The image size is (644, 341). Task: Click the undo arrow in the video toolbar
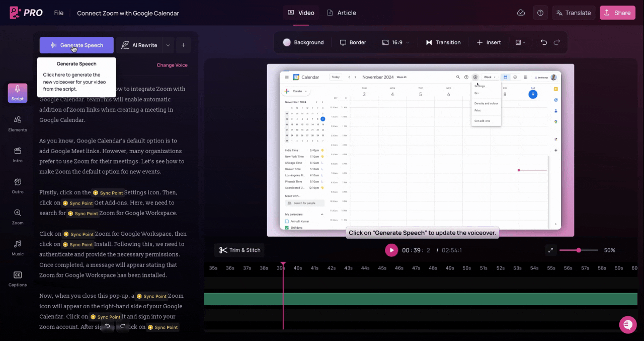click(x=543, y=42)
